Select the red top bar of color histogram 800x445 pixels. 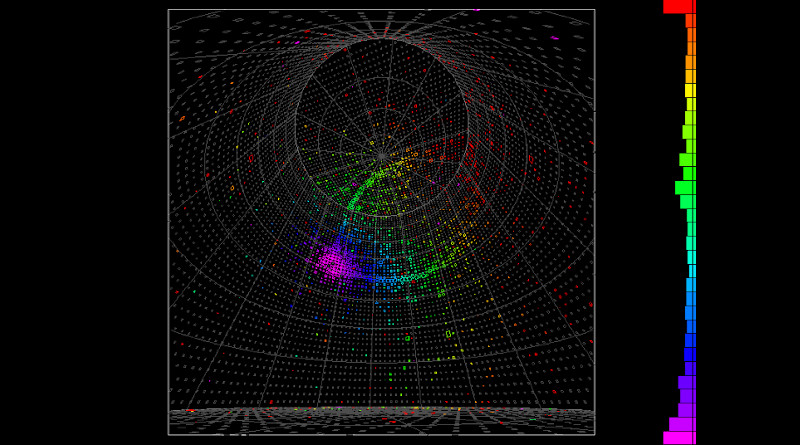pos(679,7)
